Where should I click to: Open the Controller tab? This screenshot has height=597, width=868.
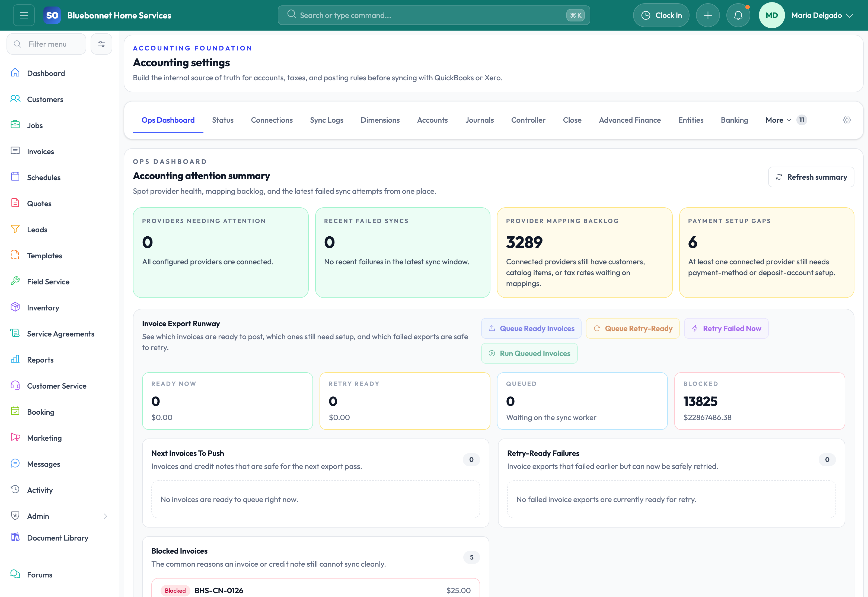528,120
